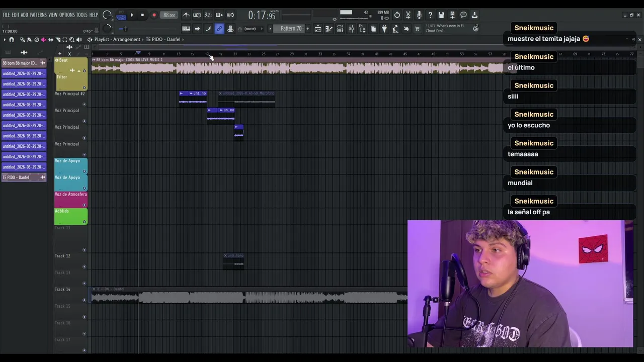Open the Channel rack view
644x362 pixels.
(x=340, y=29)
